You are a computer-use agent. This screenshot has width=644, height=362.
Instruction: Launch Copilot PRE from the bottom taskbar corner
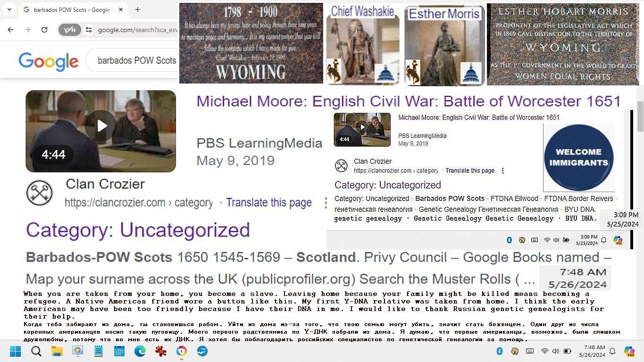click(x=629, y=351)
